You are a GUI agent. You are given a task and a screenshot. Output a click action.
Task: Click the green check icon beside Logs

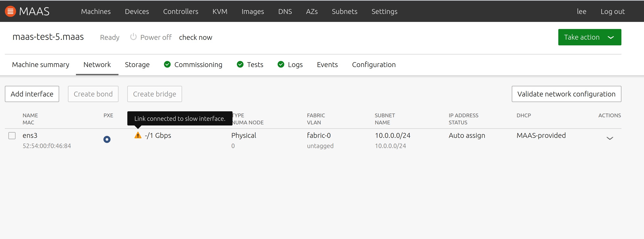(x=281, y=64)
